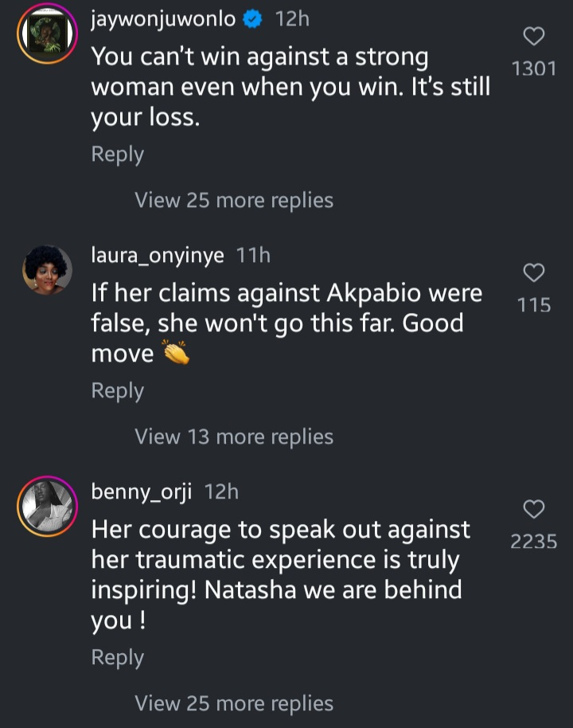
Task: Like laura_onyinye's comment with the heart icon
Action: point(534,273)
